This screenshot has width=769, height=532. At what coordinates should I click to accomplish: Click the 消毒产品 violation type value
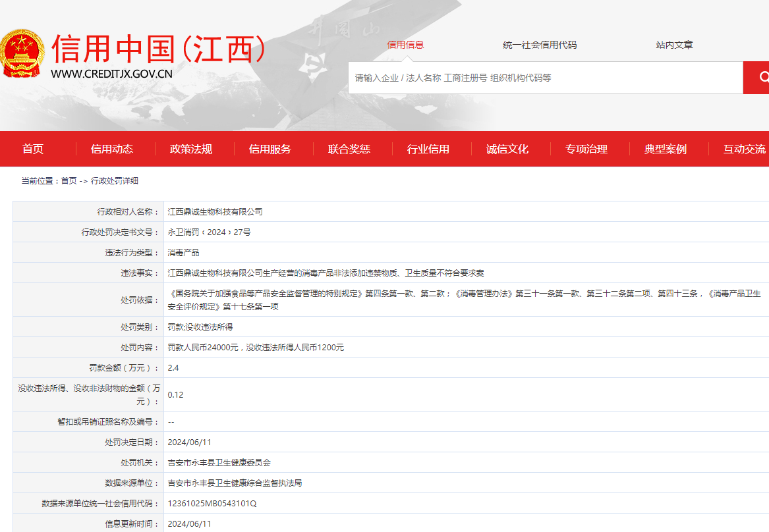point(183,253)
